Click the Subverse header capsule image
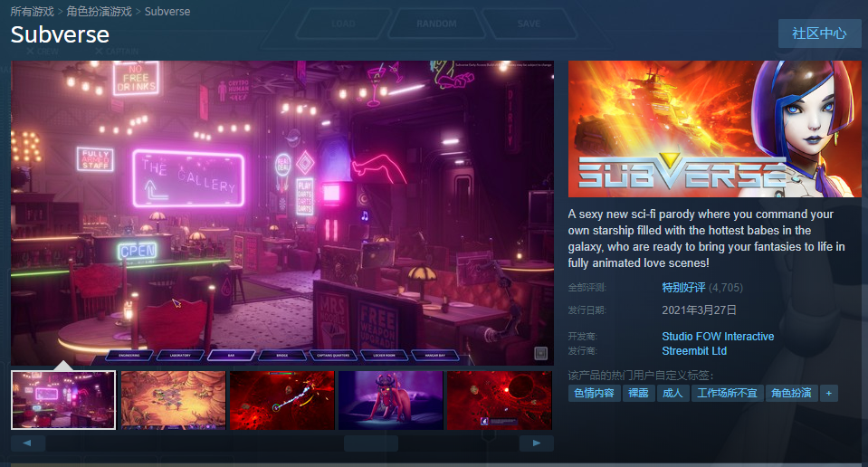Screen dimensions: 868x467 (x=715, y=129)
